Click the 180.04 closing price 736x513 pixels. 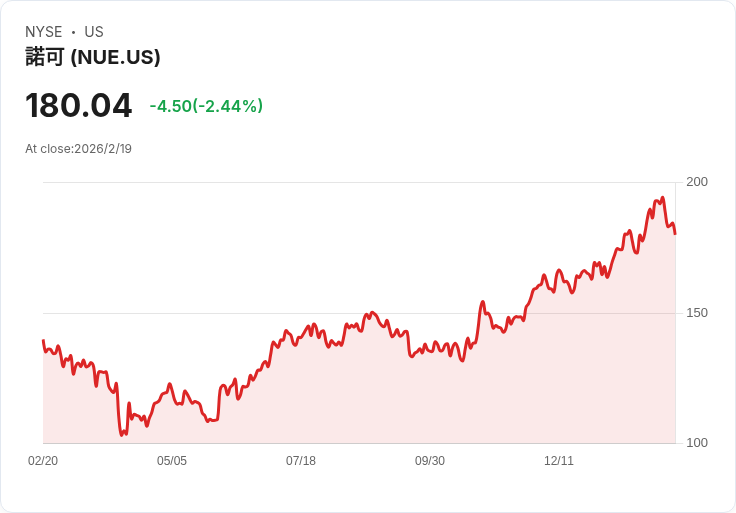(x=79, y=106)
